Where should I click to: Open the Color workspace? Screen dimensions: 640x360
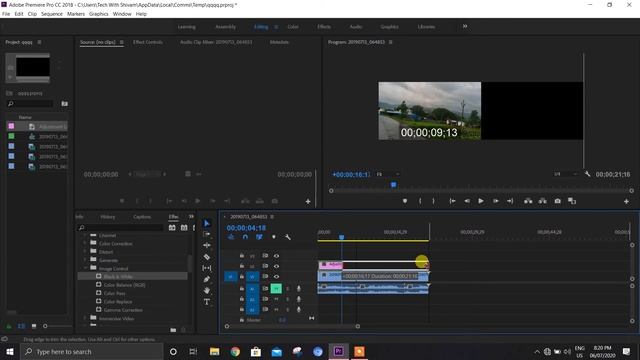tap(293, 27)
